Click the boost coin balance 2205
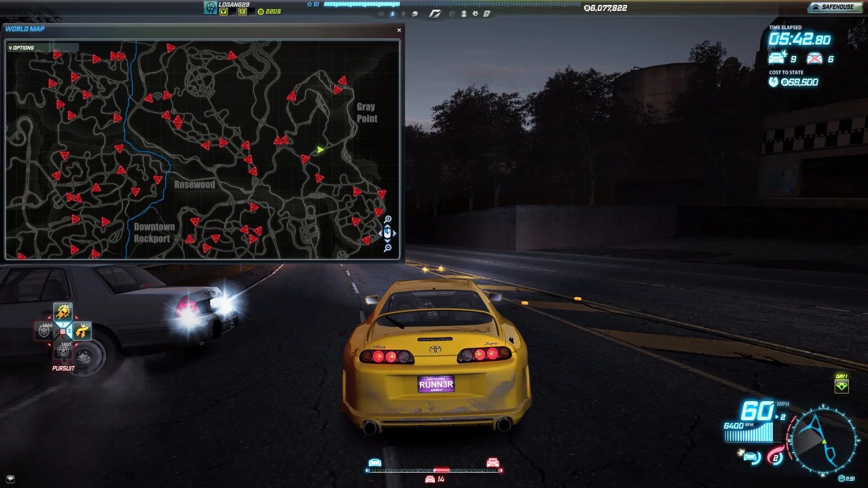The width and height of the screenshot is (868, 488). [269, 12]
